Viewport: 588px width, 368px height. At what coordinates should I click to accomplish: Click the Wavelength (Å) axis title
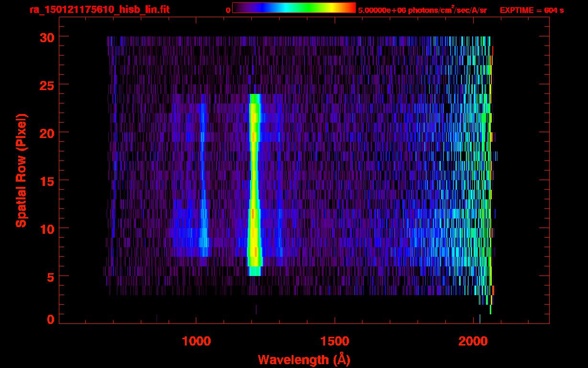(304, 359)
